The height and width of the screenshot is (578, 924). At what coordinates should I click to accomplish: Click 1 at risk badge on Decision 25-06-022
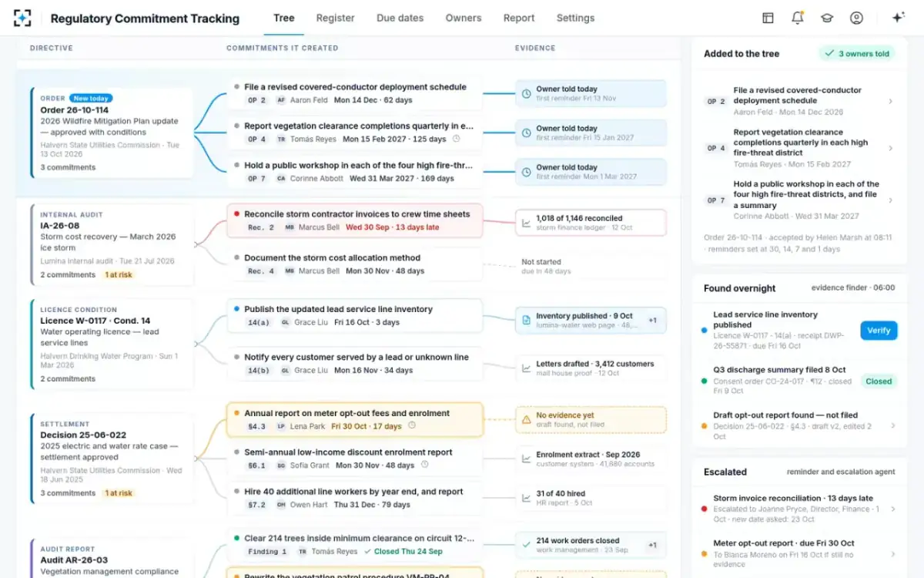(119, 492)
